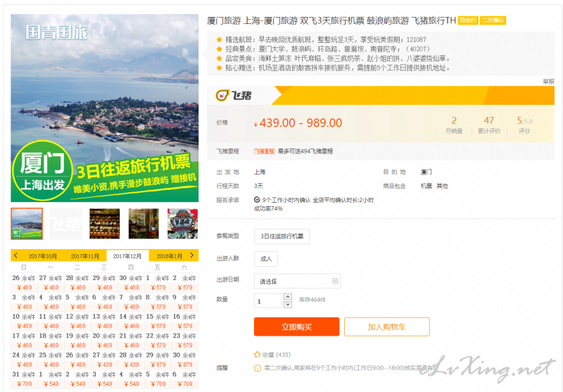Click the price ¥439.00 - 989.00
This screenshot has height=392, width=563.
click(298, 122)
